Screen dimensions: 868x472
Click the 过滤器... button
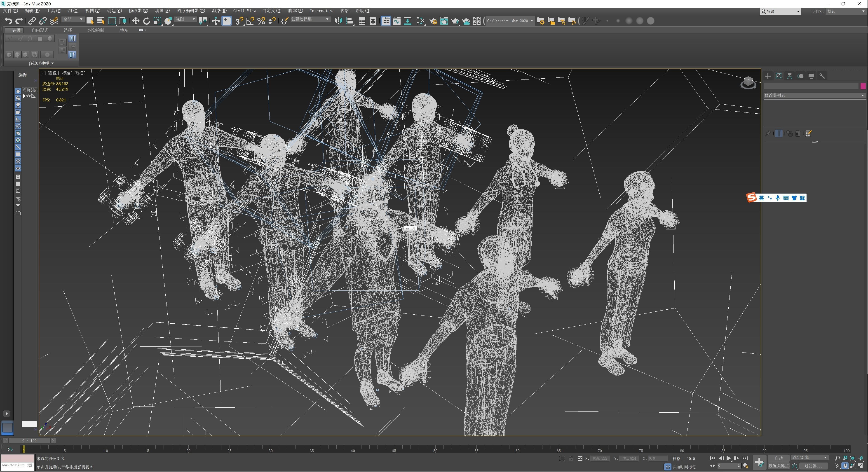(x=813, y=466)
